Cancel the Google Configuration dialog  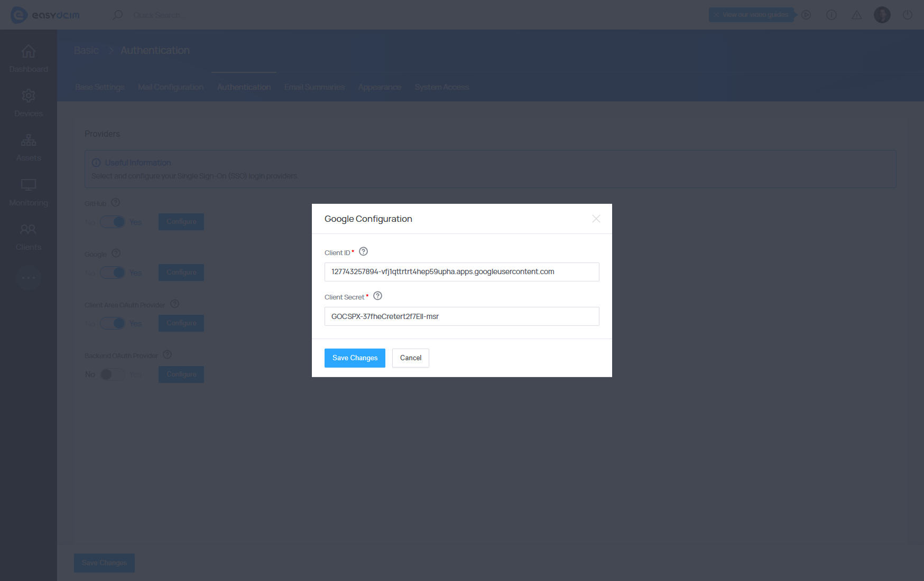(x=411, y=358)
